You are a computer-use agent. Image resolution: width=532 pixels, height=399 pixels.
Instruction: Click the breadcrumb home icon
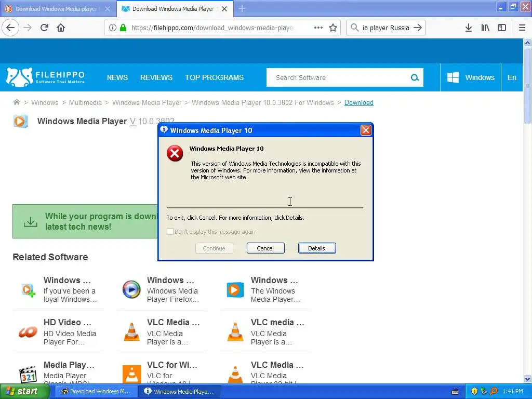pos(16,102)
